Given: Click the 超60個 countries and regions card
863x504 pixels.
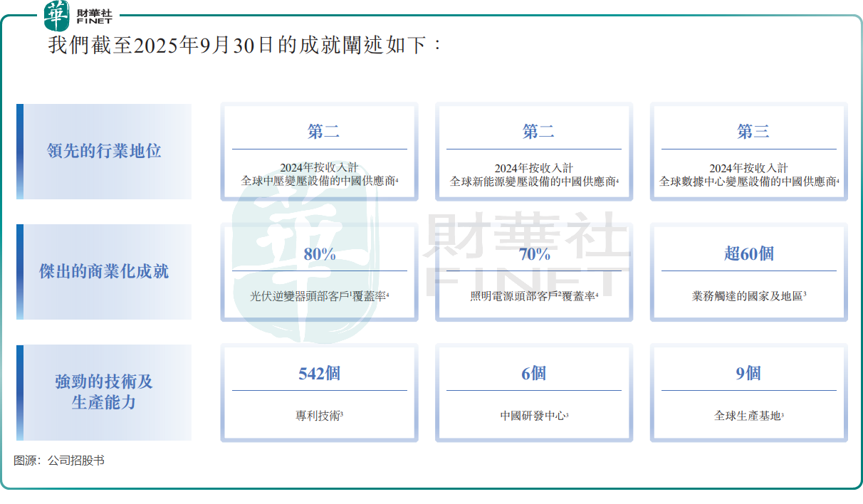Looking at the screenshot, I should click(748, 273).
